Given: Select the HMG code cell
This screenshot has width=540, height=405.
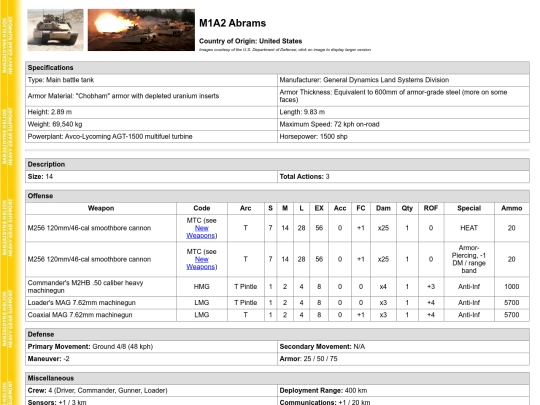Looking at the screenshot, I should (x=202, y=287).
